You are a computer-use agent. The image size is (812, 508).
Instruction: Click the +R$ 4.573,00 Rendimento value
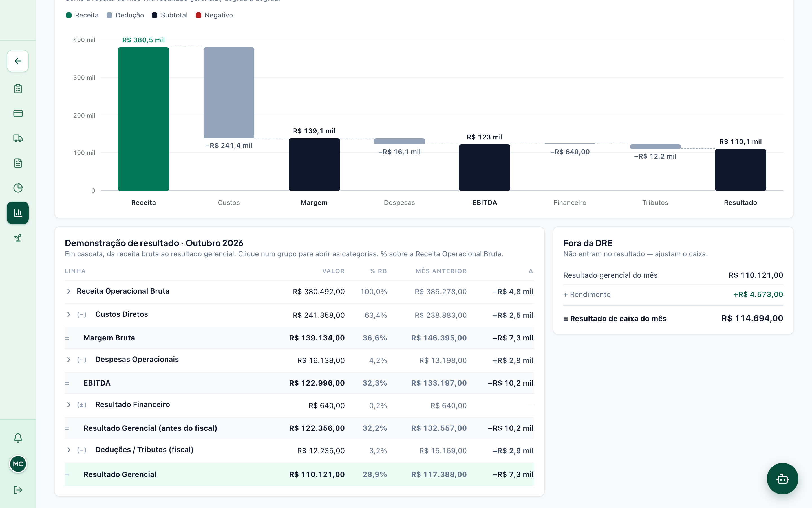click(x=758, y=294)
